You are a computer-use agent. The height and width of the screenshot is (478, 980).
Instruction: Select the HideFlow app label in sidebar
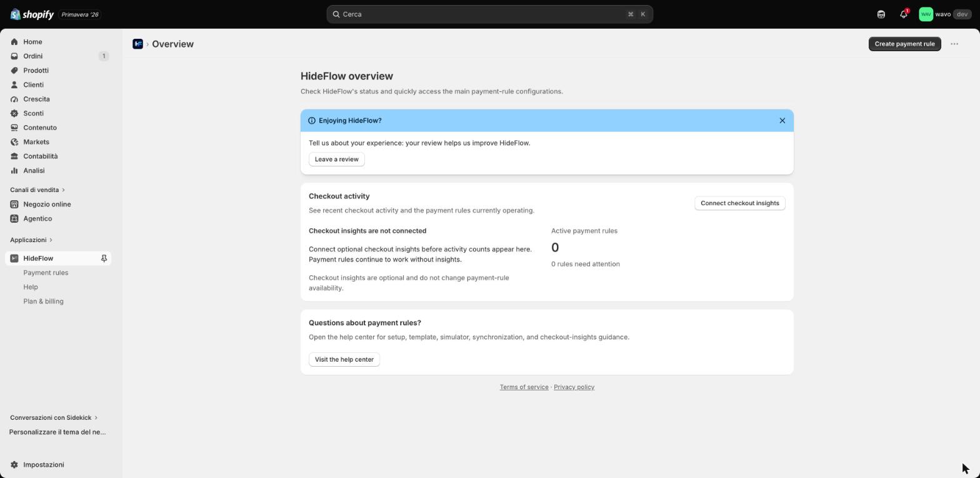38,258
